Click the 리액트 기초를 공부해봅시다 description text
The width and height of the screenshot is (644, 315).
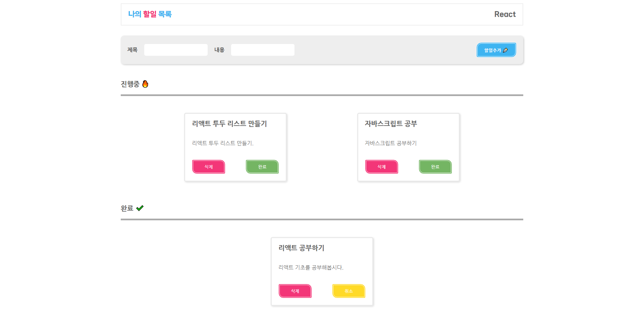[311, 267]
